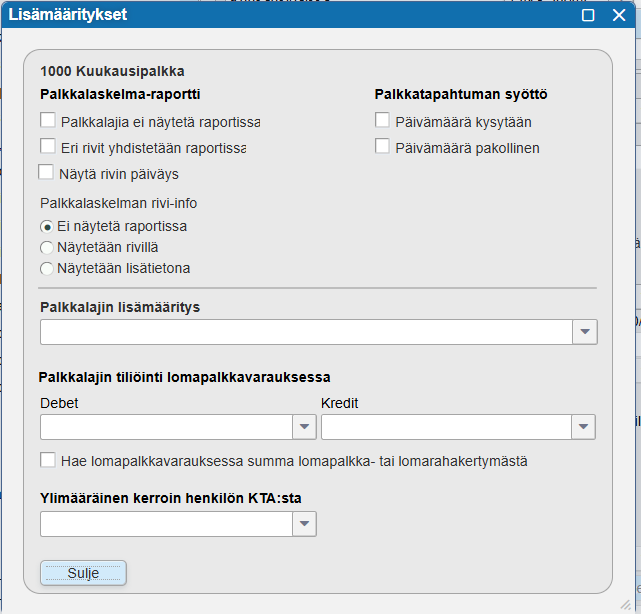The image size is (641, 614).
Task: Click the Sulje button
Action: [83, 573]
